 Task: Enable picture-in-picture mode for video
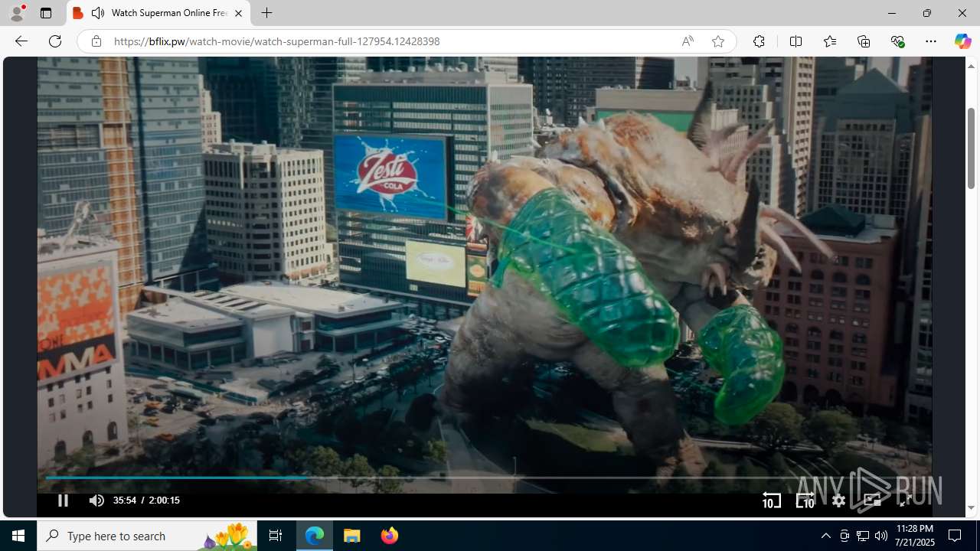coord(872,500)
